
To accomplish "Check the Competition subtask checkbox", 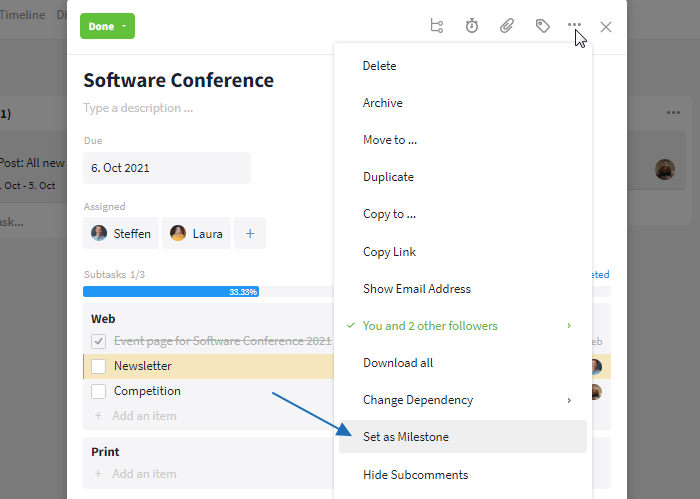I will pyautogui.click(x=99, y=391).
